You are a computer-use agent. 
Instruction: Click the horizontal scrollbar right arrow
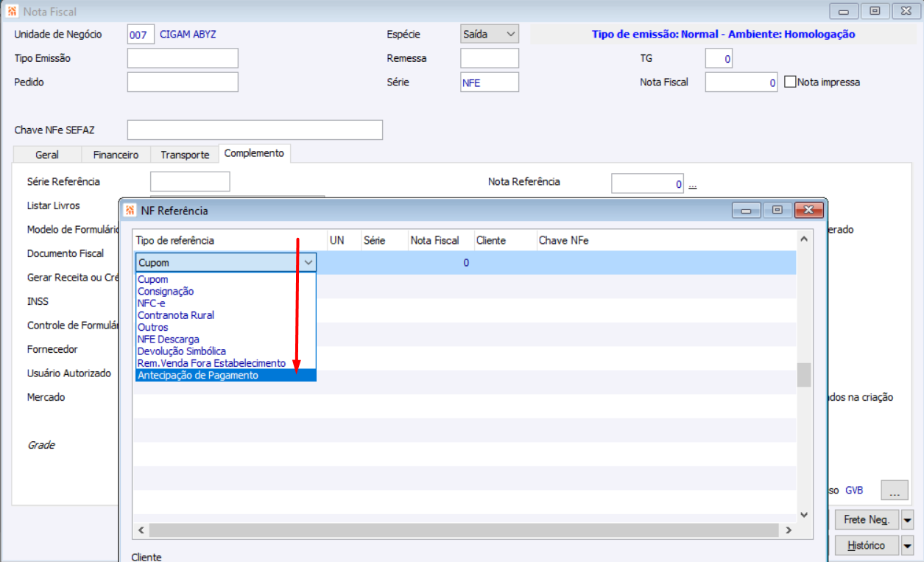(789, 530)
